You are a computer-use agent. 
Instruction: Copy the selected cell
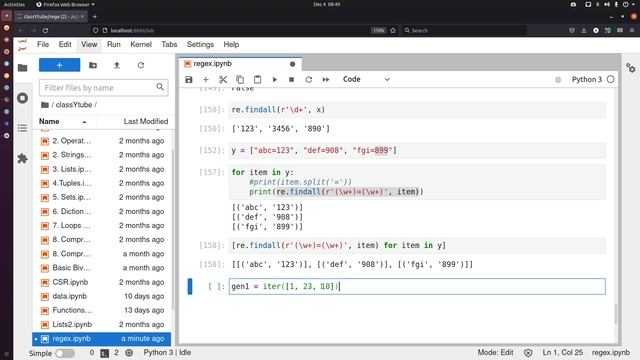(240, 80)
